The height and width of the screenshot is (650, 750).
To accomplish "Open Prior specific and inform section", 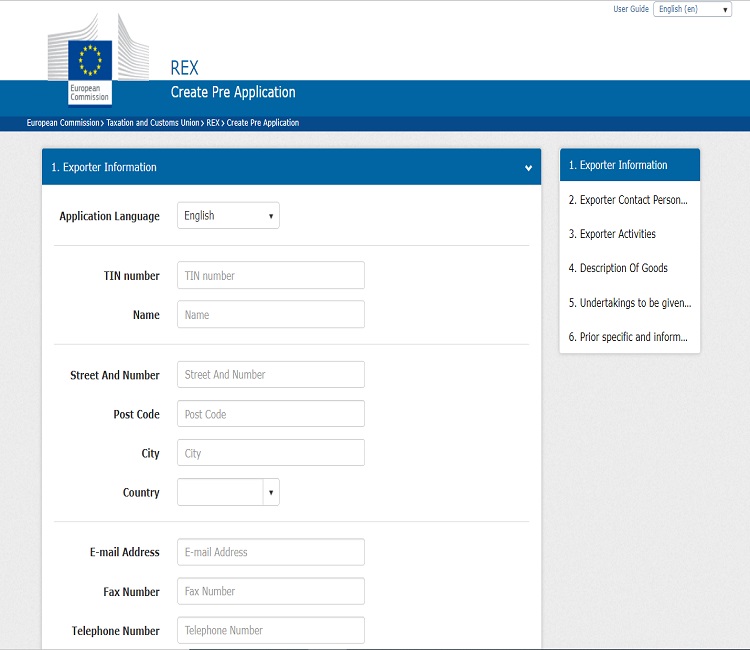I will tap(629, 337).
